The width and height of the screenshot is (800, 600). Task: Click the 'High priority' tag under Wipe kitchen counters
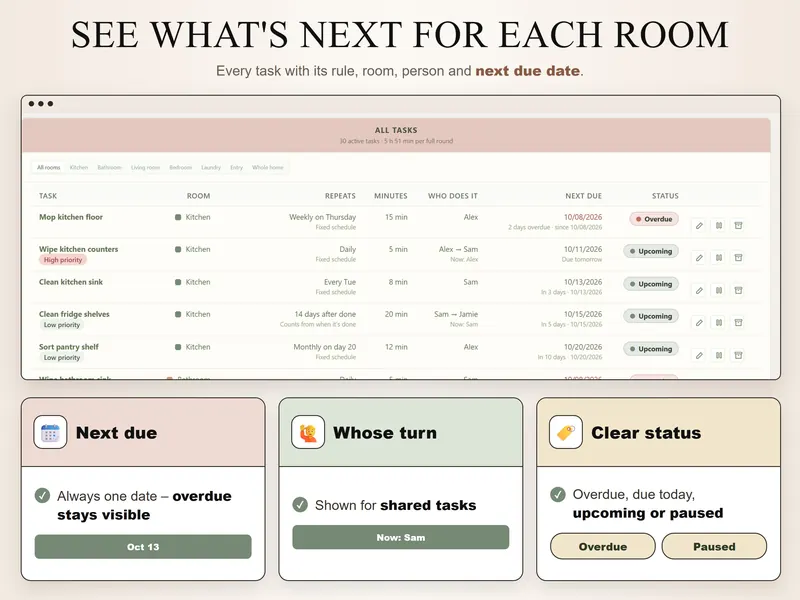(63, 260)
